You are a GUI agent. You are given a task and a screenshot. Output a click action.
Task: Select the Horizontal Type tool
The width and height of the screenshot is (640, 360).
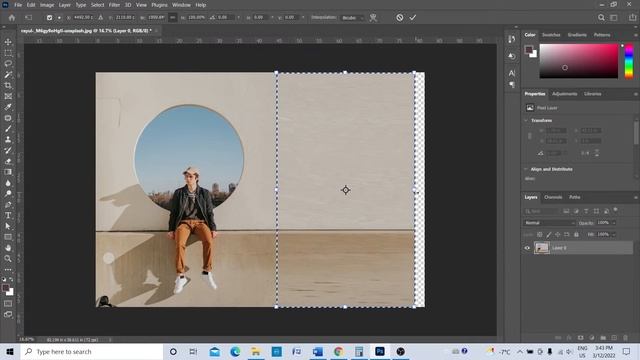pyautogui.click(x=8, y=215)
